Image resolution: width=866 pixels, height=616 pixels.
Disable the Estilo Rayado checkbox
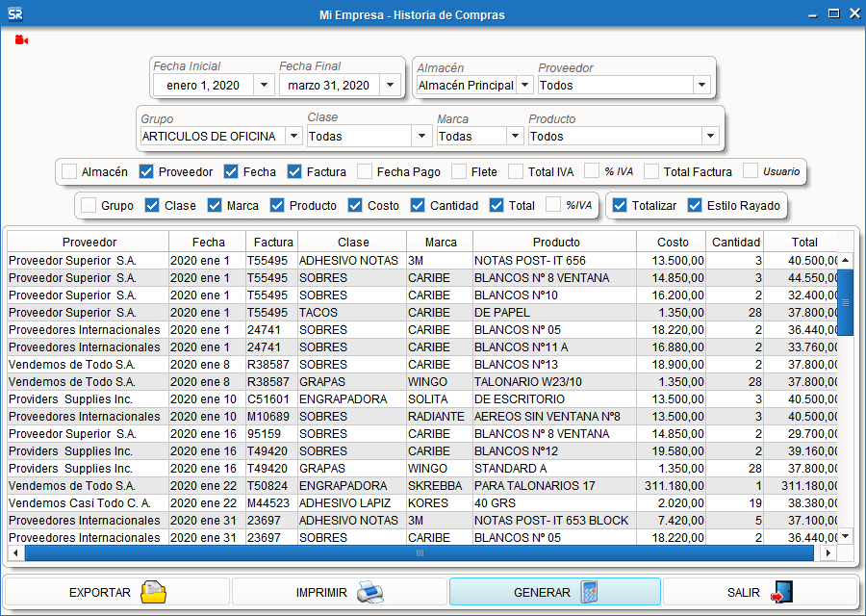pyautogui.click(x=695, y=206)
